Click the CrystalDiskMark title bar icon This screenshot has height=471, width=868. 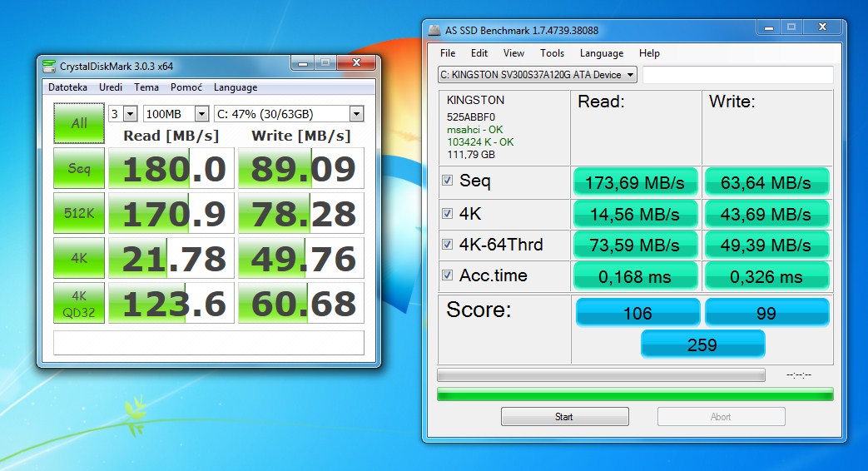pyautogui.click(x=49, y=67)
